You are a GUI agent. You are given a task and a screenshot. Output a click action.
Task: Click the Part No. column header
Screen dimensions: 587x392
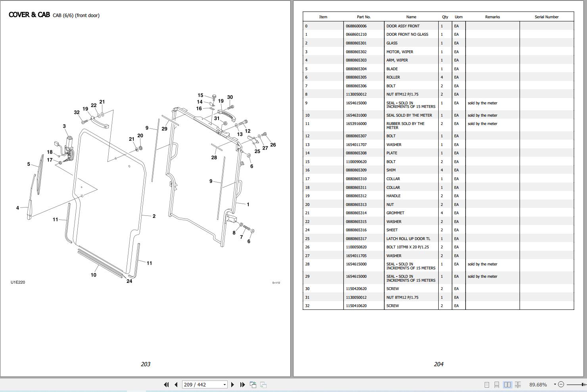point(364,17)
